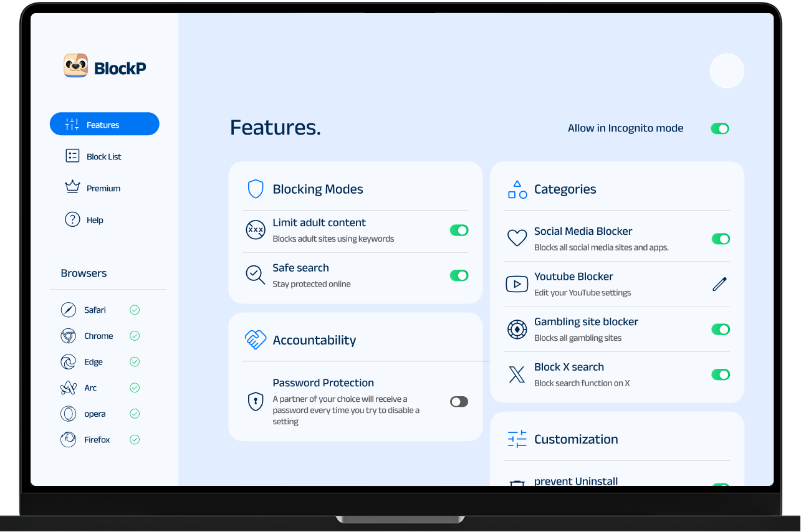The width and height of the screenshot is (801, 532).
Task: Click the prevent Uninstall label
Action: (576, 481)
